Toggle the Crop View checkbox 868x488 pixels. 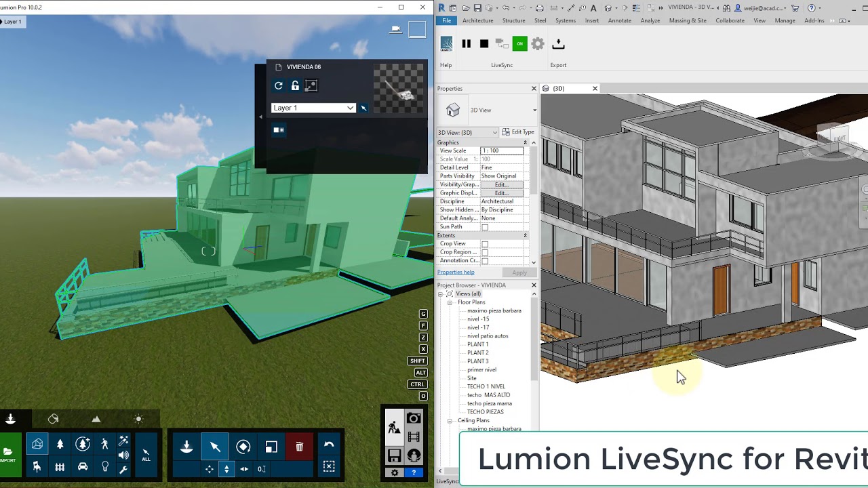tap(485, 244)
